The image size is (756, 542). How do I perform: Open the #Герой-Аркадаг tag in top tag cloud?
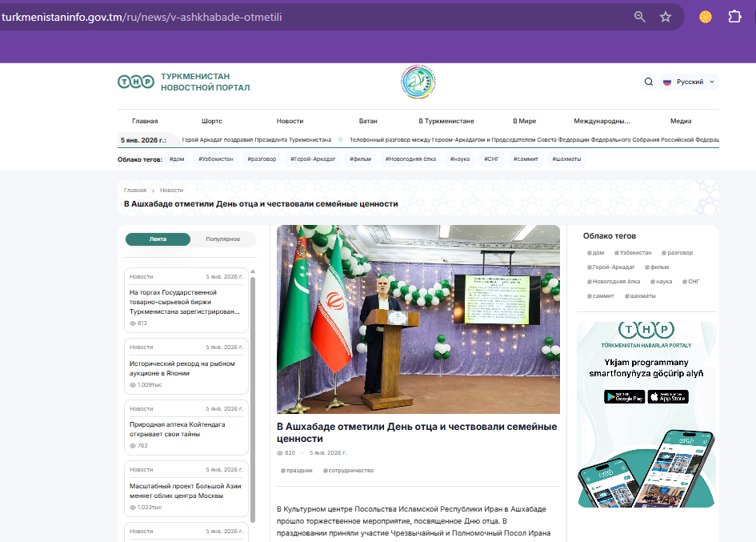pos(313,159)
